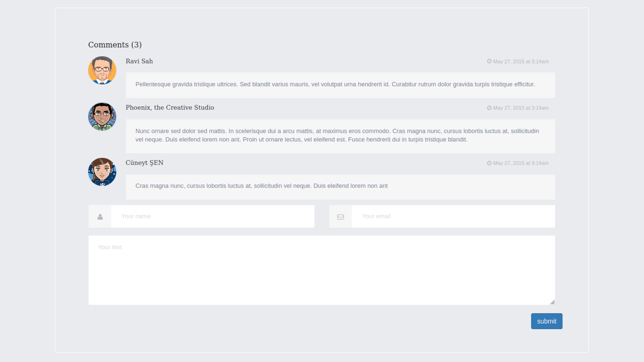Select the name Phoenix, the Creative Studio

(x=170, y=107)
